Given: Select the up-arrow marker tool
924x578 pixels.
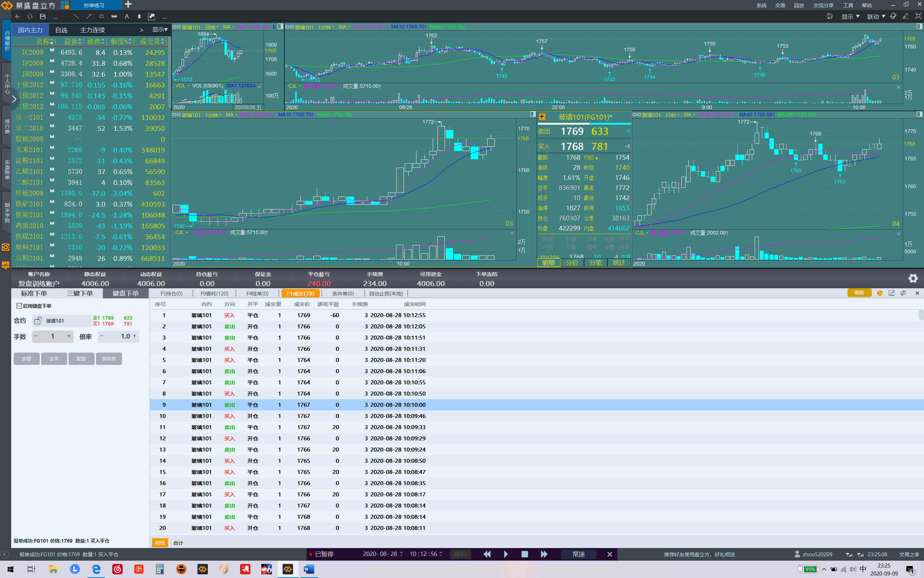Looking at the screenshot, I should pos(139,17).
